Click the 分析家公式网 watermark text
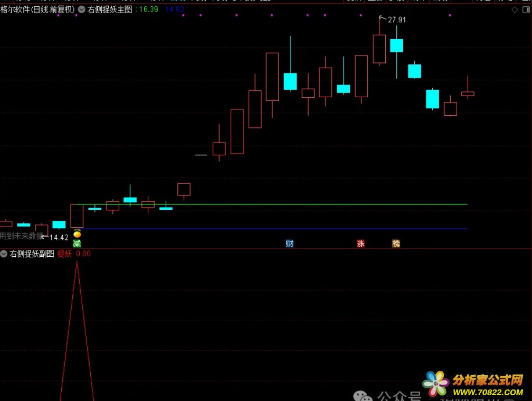532x401 pixels. [x=488, y=380]
